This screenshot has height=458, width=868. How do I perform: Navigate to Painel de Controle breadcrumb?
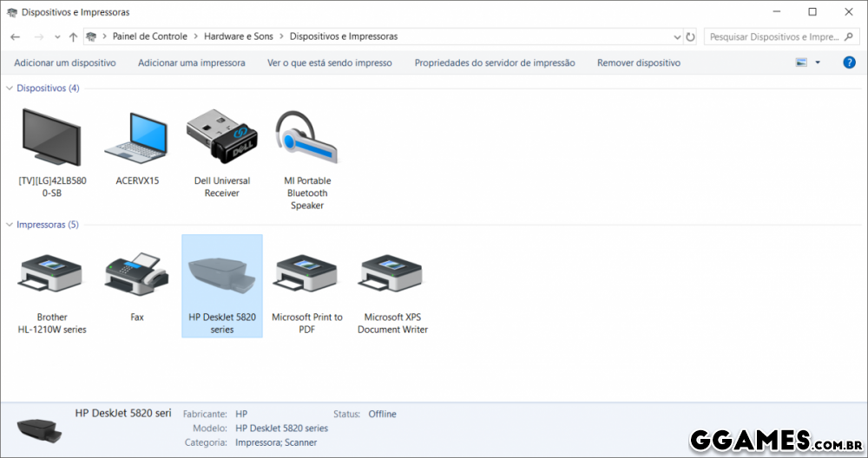pos(149,36)
